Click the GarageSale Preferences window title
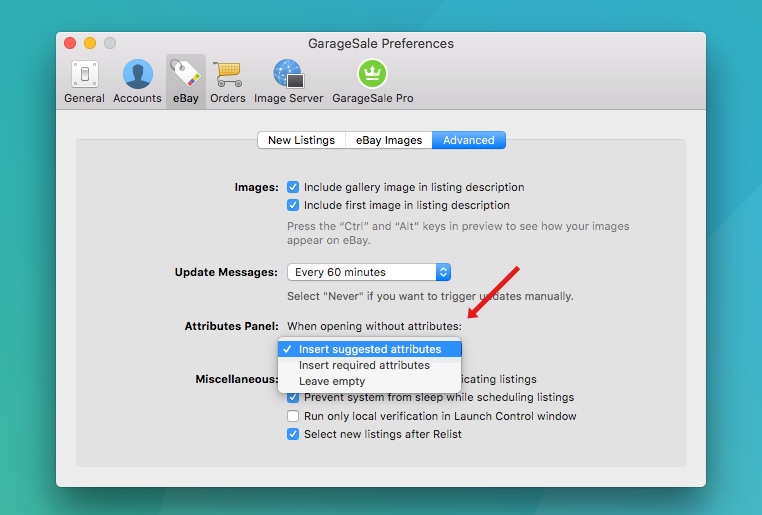The width and height of the screenshot is (762, 515). pos(381,44)
